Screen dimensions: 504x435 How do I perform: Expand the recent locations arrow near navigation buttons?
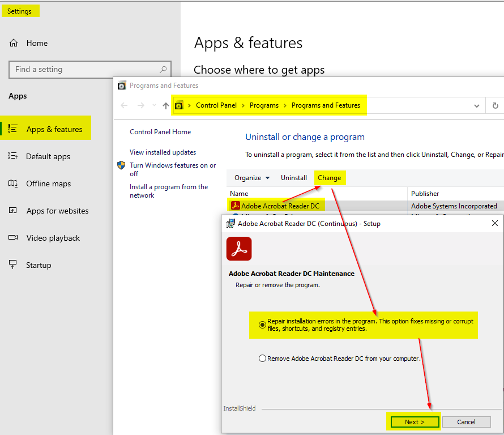[154, 105]
